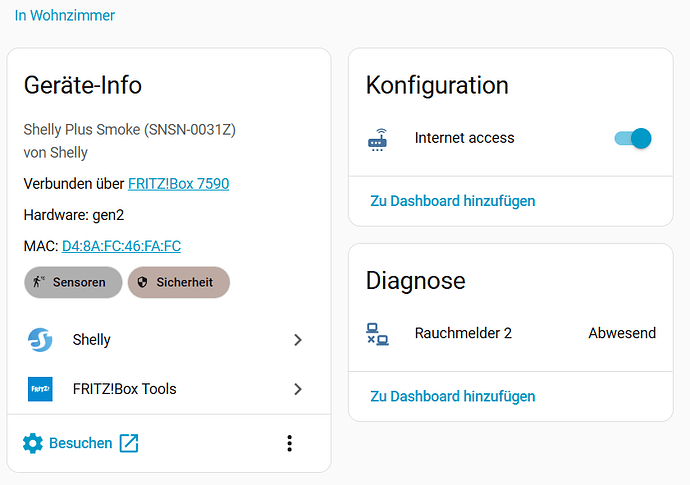This screenshot has height=485, width=690.
Task: Click the external-link icon after Besuchen
Action: 129,443
